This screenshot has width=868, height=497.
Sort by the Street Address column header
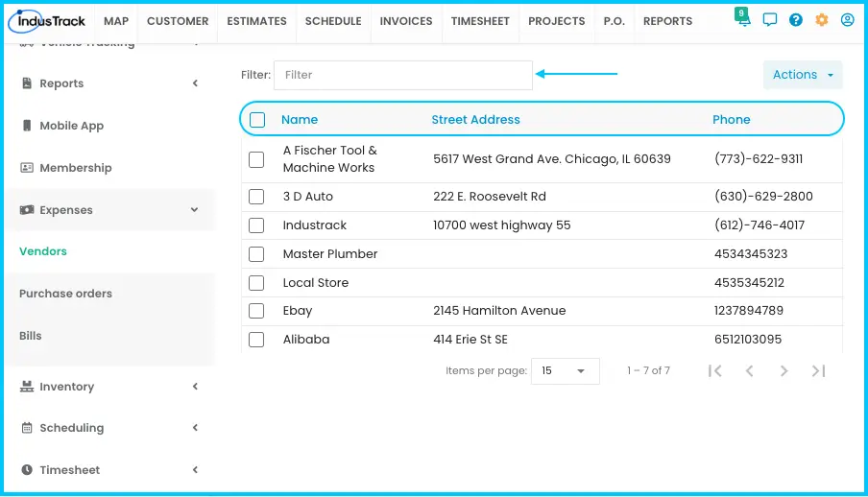(476, 120)
